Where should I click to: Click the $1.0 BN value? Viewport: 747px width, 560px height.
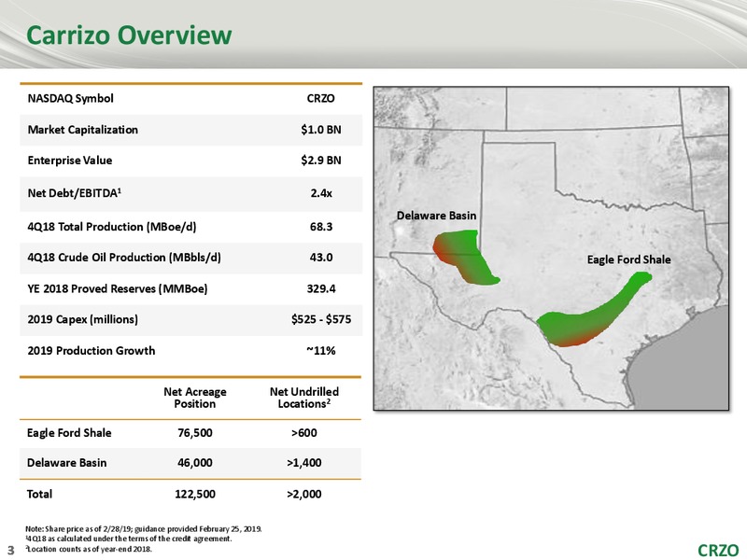pyautogui.click(x=321, y=130)
